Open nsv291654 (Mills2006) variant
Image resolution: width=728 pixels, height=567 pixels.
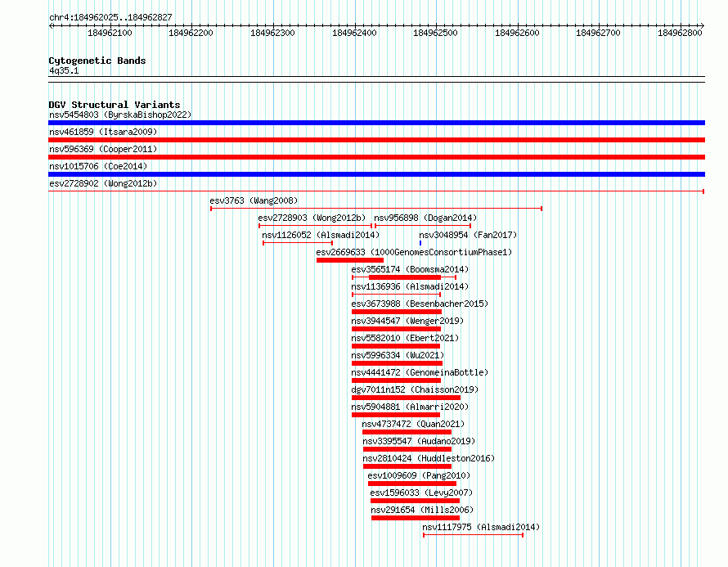[422, 510]
